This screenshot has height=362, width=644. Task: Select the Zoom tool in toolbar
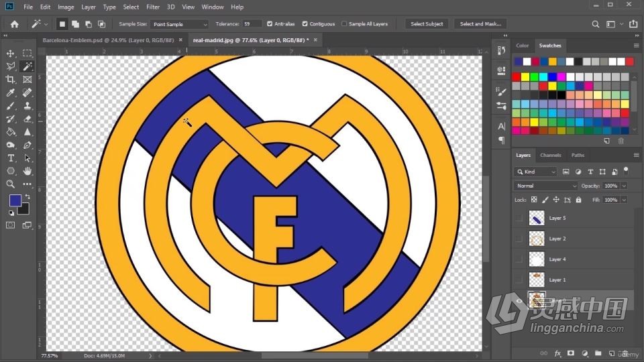[x=10, y=184]
